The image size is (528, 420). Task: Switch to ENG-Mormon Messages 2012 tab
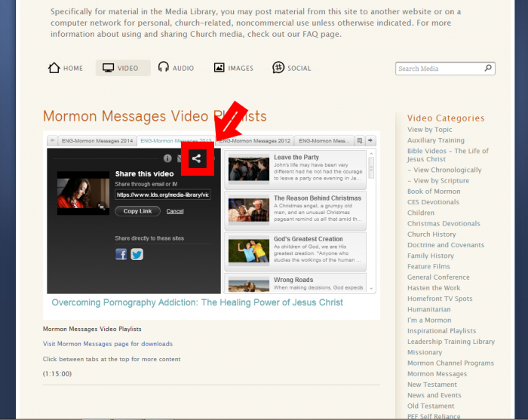pos(255,140)
